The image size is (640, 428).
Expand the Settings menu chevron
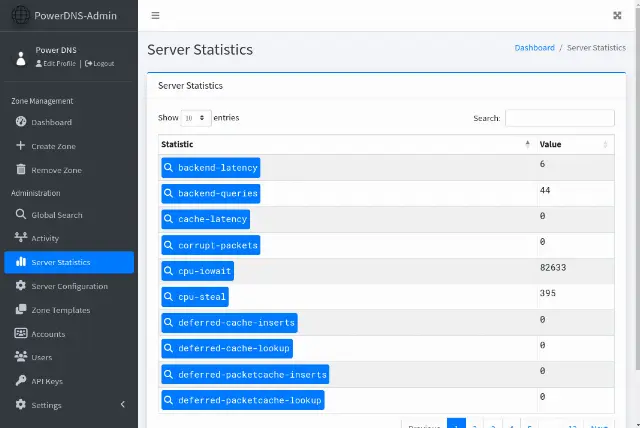(x=123, y=404)
